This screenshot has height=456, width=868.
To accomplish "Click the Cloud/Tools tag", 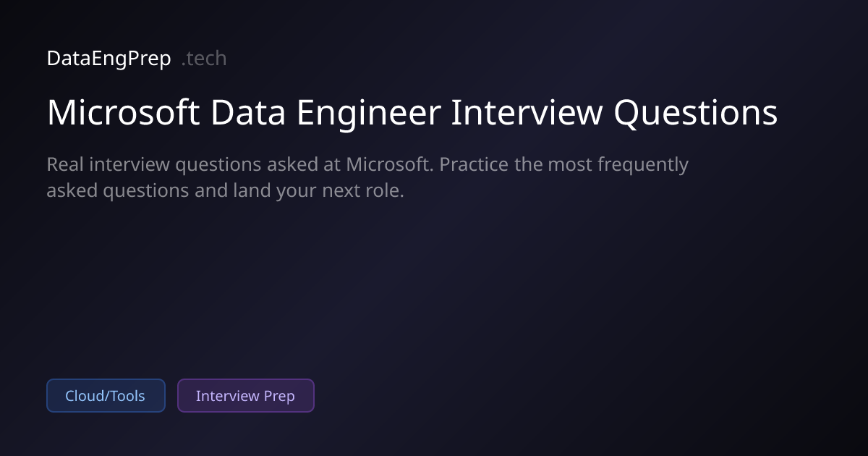I will pyautogui.click(x=106, y=396).
